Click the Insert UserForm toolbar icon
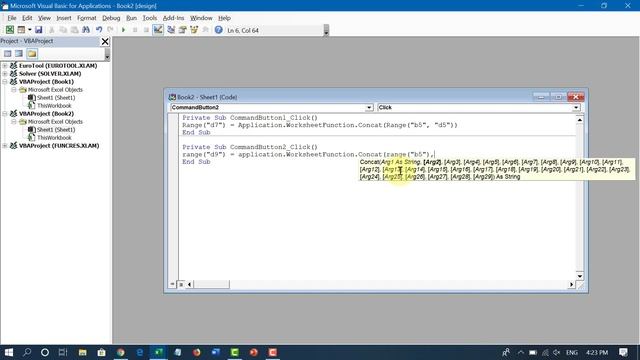This screenshot has width=640, height=360. click(21, 30)
